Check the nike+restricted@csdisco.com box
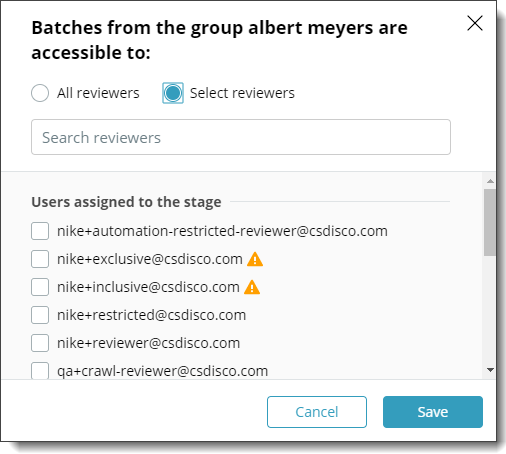This screenshot has width=506, height=454. click(x=40, y=315)
